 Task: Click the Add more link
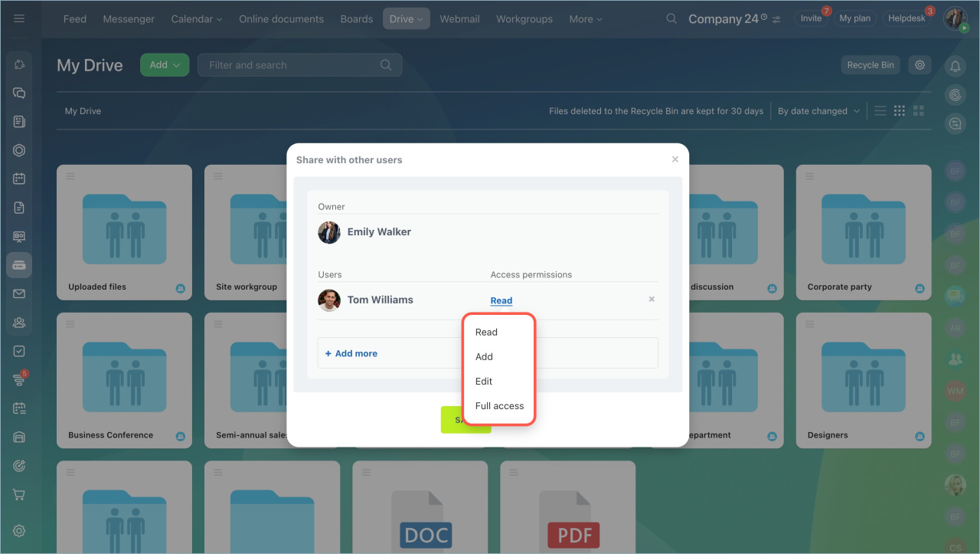pyautogui.click(x=351, y=353)
